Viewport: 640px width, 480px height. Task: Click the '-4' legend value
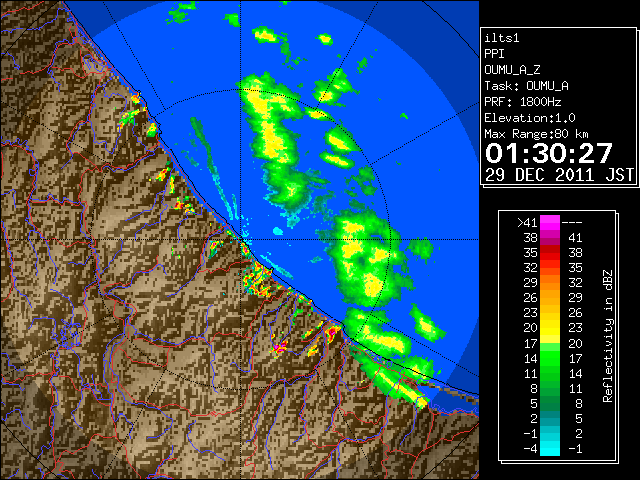(x=530, y=449)
